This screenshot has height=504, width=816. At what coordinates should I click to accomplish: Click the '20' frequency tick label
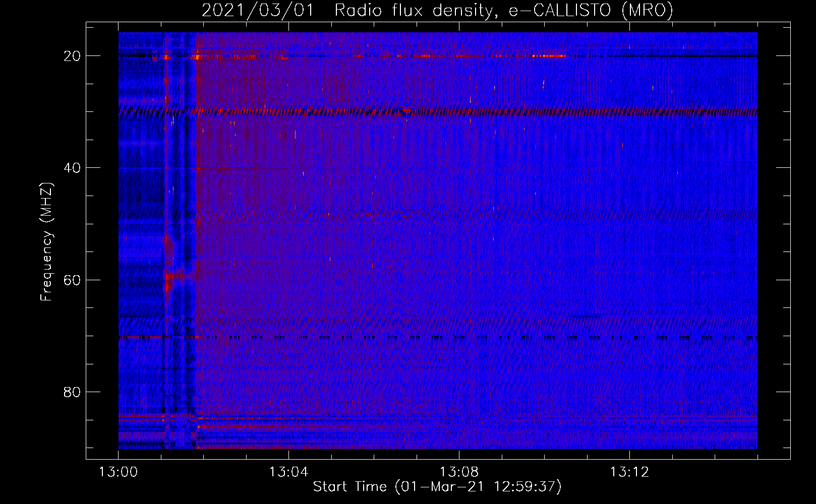point(73,56)
